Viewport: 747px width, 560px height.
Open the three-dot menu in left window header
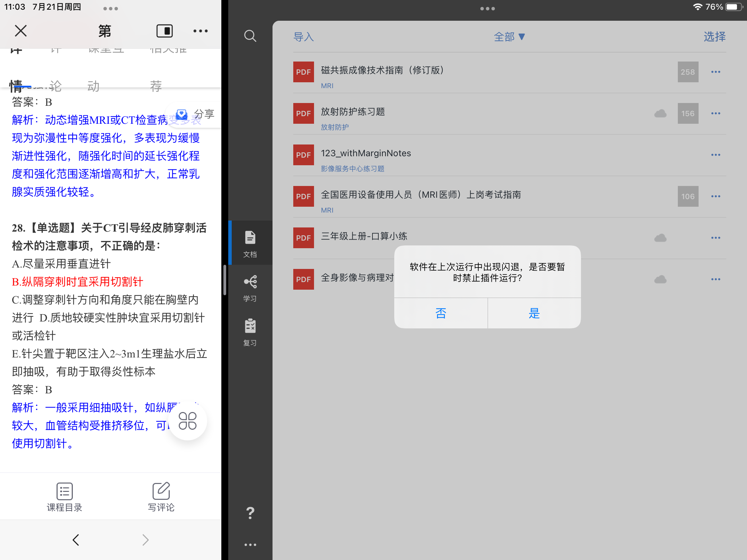click(201, 31)
